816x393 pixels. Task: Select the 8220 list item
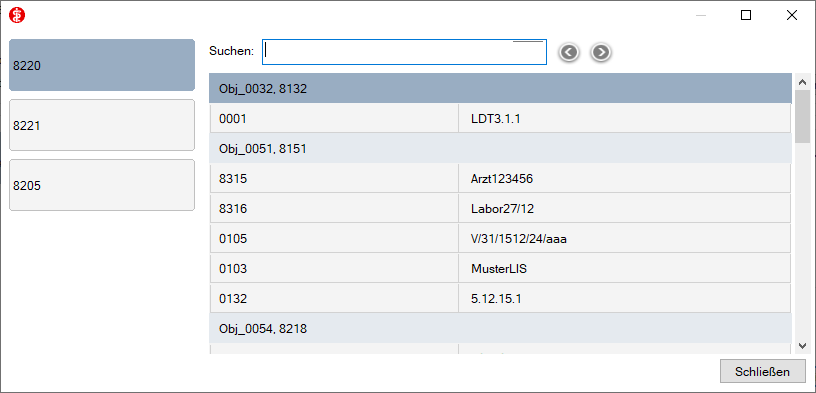(102, 65)
